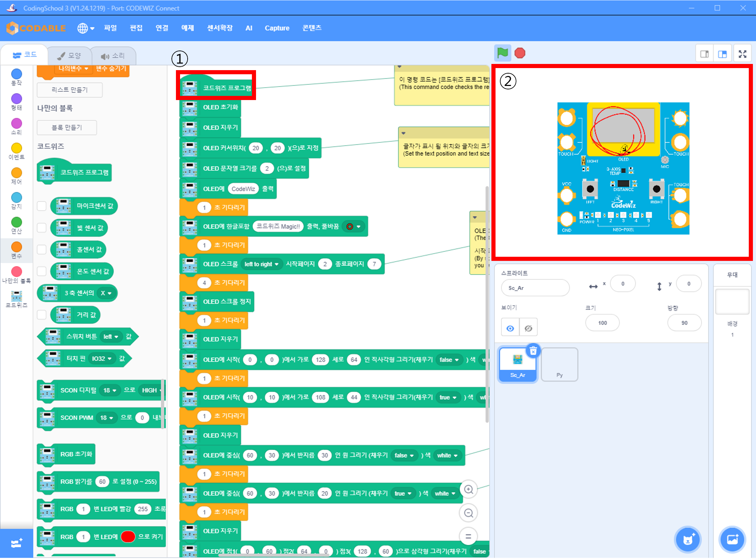Click the sprite name field Sc_Ar

pyautogui.click(x=535, y=288)
